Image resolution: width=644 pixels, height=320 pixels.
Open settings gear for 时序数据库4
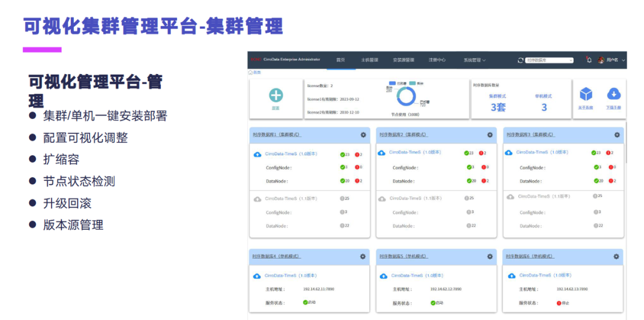coord(363,256)
